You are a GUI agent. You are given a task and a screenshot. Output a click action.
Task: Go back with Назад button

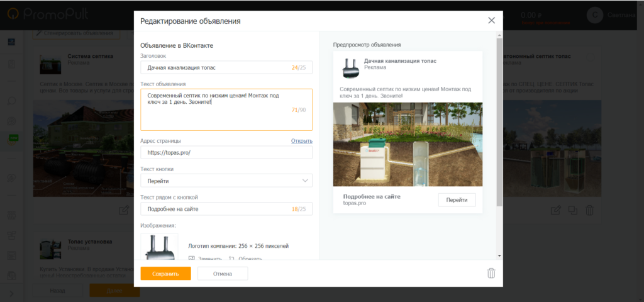(57, 290)
